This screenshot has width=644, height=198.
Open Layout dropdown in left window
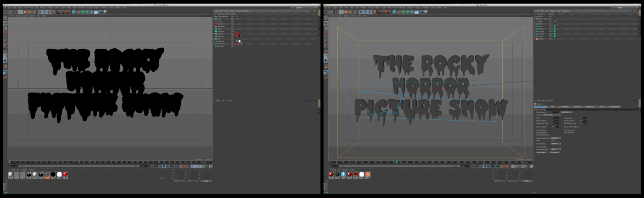[x=307, y=8]
